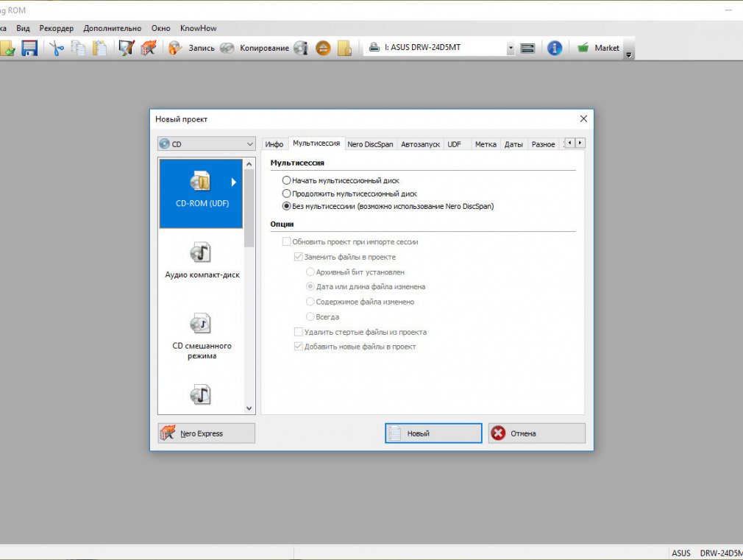Screen dimensions: 743x560
Task: Click the printer-like recorder icon in drive box
Action: pos(374,47)
